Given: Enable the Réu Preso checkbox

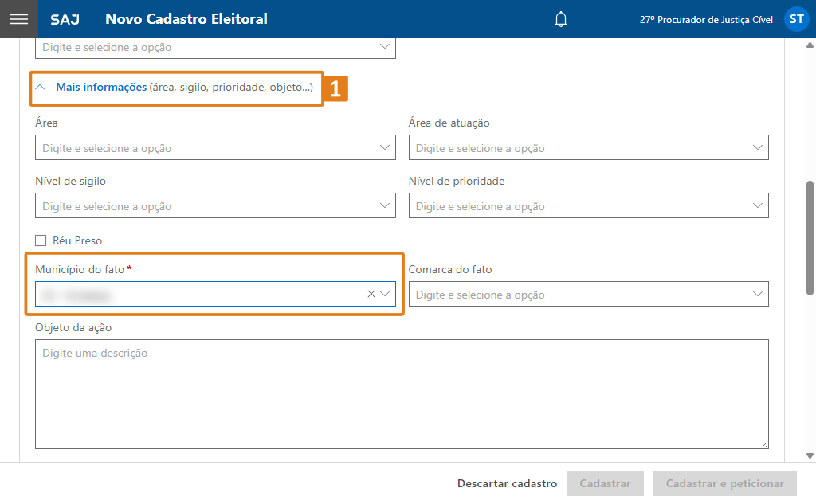Looking at the screenshot, I should 41,240.
